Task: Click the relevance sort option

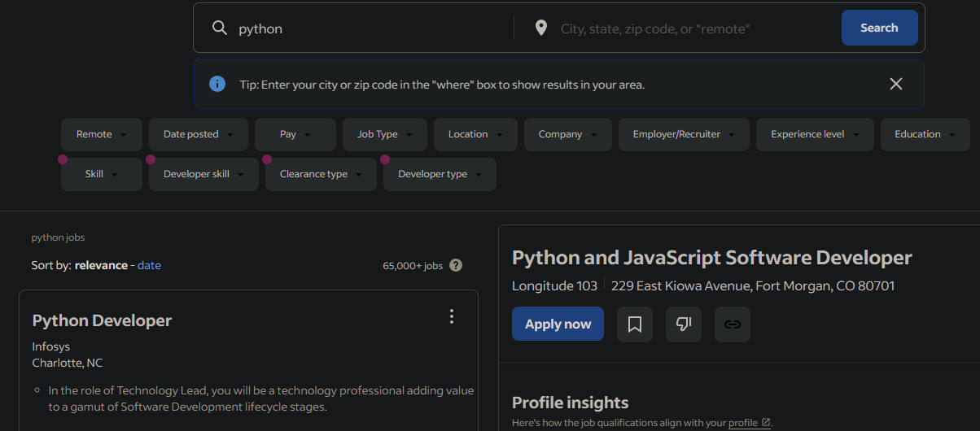Action: [x=101, y=265]
